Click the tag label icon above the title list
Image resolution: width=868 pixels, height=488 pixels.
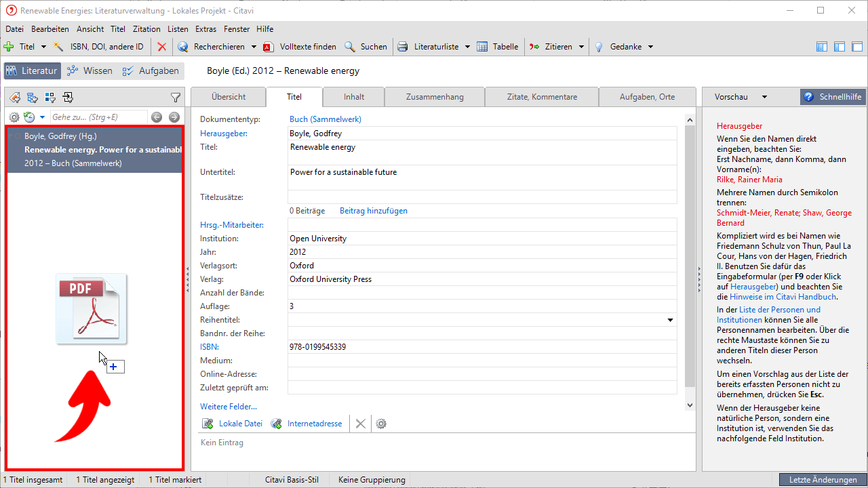click(14, 97)
